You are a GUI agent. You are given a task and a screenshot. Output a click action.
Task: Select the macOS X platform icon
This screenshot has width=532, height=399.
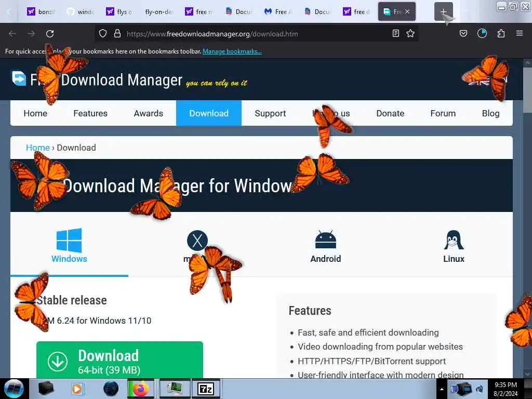[197, 241]
